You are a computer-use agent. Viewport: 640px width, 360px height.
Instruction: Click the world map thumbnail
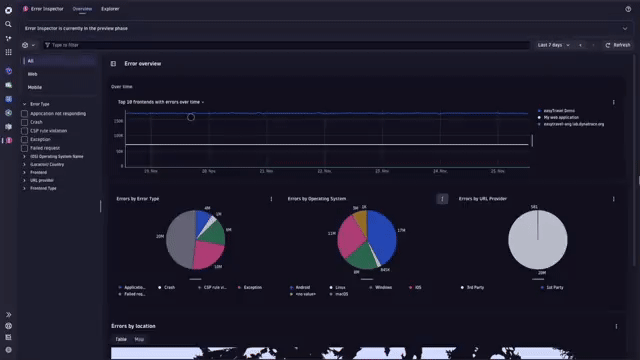(343, 353)
